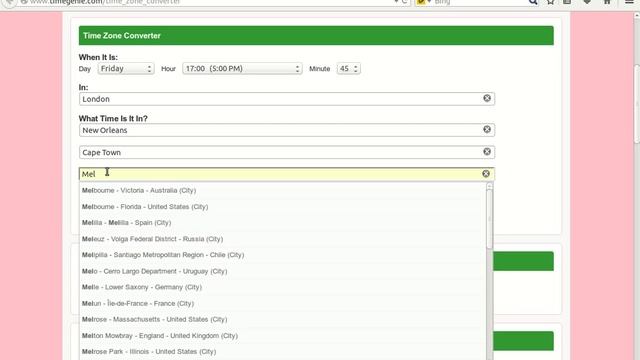Select Melton Mowbray - England suggestion
The width and height of the screenshot is (640, 360).
(x=282, y=336)
